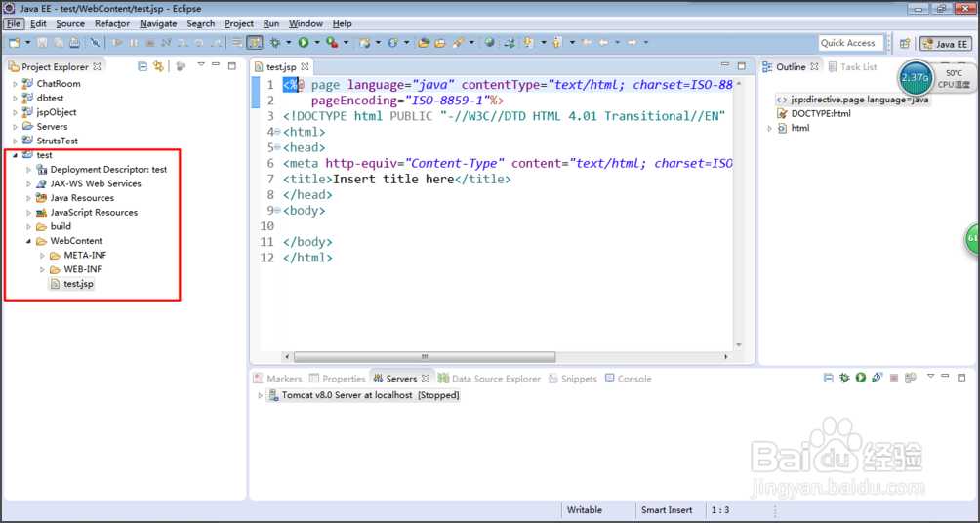980x523 pixels.
Task: Minimize the Project Explorer panel
Action: (x=216, y=65)
